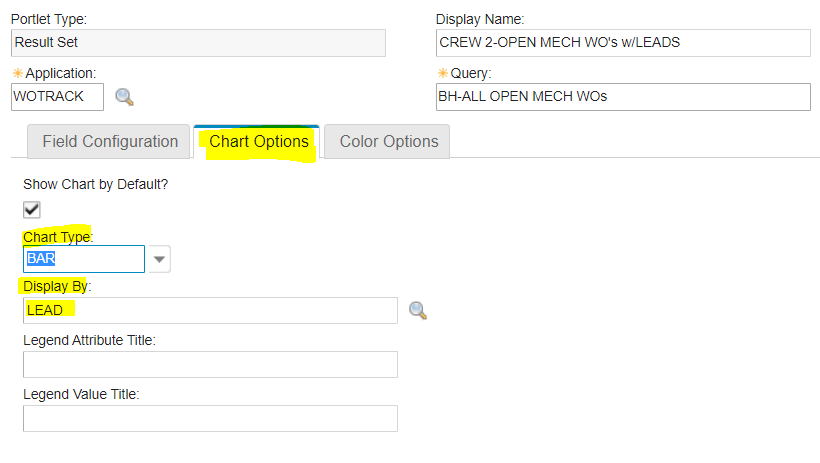This screenshot has width=820, height=463.
Task: Expand the Chart Type dropdown arrow
Action: tap(159, 259)
